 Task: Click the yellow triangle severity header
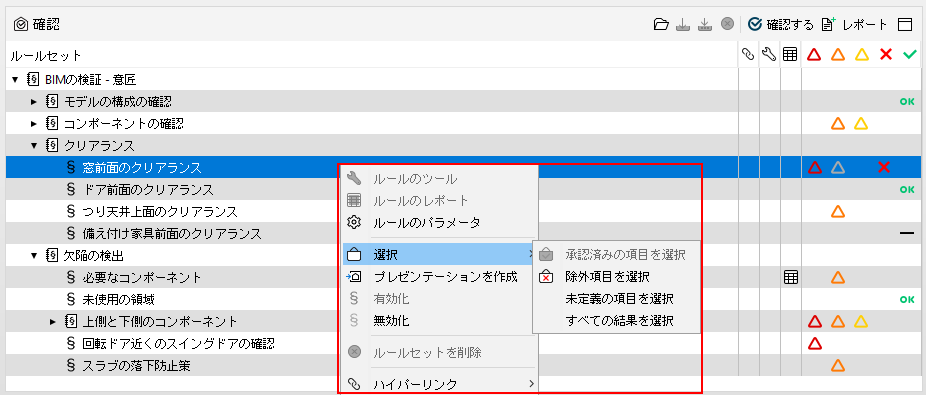(x=861, y=55)
